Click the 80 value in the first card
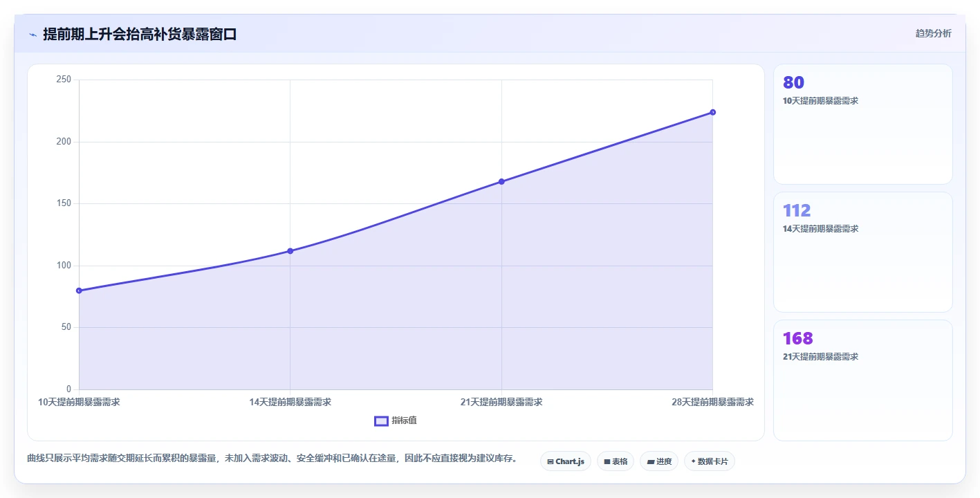The height and width of the screenshot is (498, 980). [x=793, y=83]
